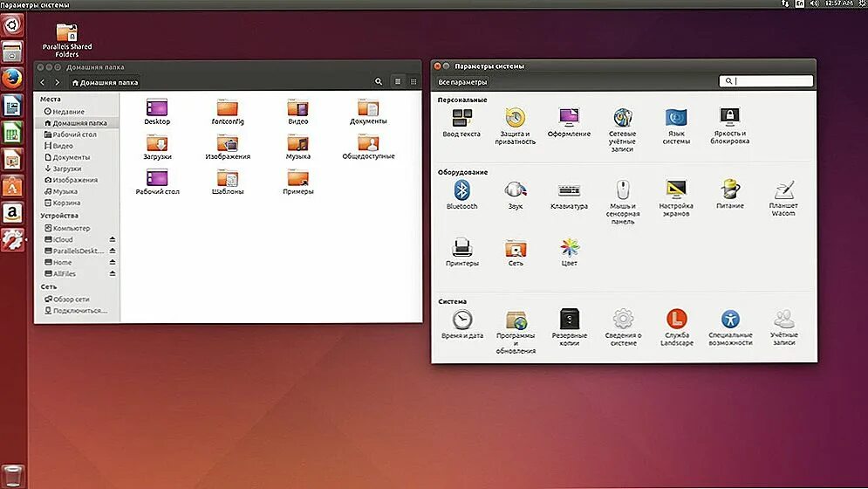868x489 pixels.
Task: Open Время и дата settings
Action: [x=462, y=324]
